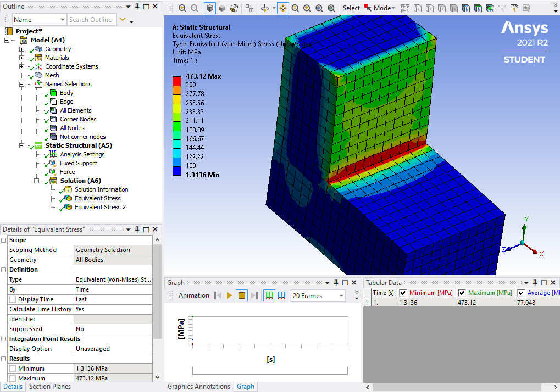Click the red legend color band
The image size is (560, 392).
coord(177,81)
